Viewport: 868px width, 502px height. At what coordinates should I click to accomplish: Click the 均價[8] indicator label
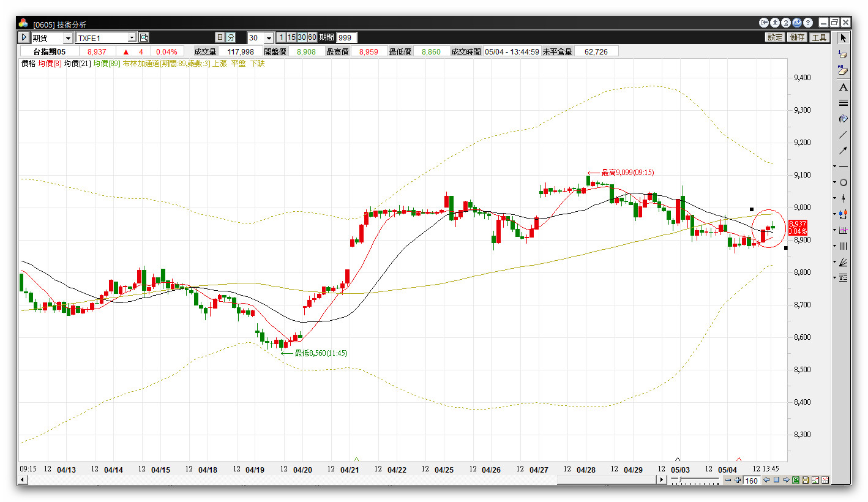[50, 63]
